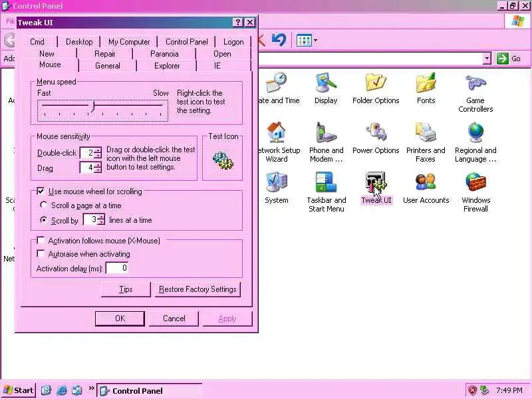Click the gears Test Icon

pyautogui.click(x=223, y=160)
